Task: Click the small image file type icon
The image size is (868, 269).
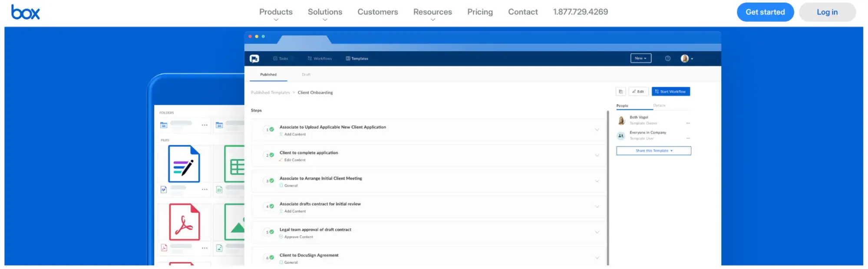Action: (x=219, y=248)
